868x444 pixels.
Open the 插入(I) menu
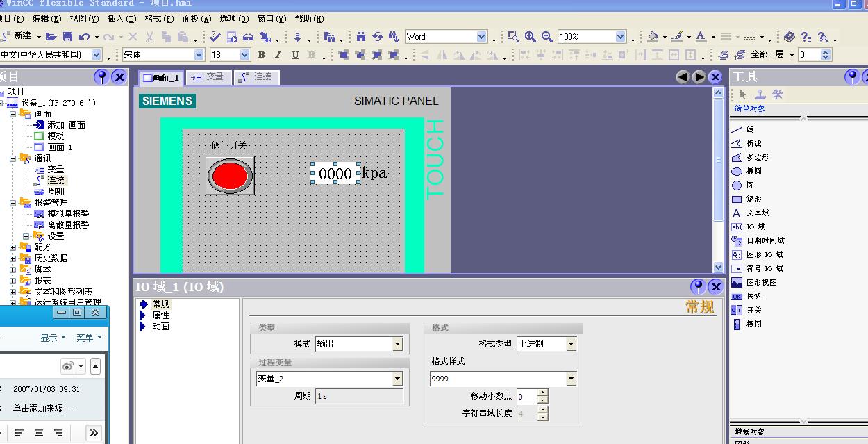tap(122, 19)
